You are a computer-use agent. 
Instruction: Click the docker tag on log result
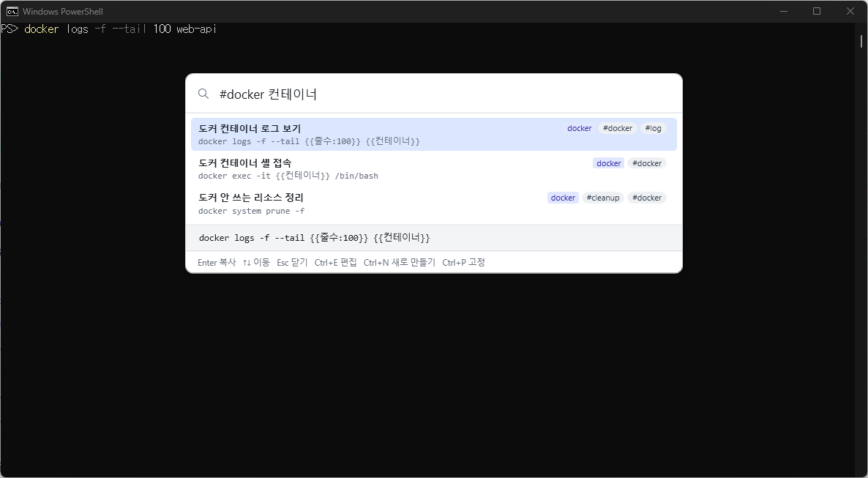coord(579,129)
